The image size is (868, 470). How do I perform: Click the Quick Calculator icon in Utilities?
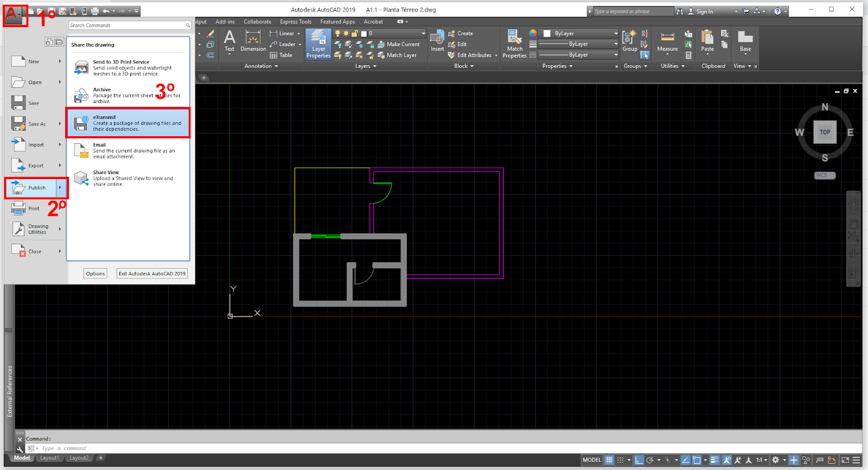[688, 55]
